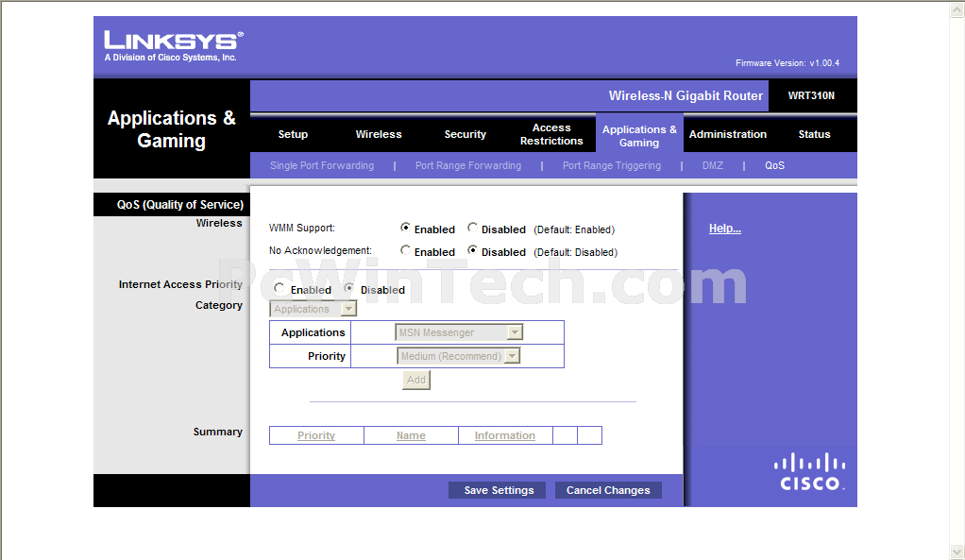Disable WMM Support radio button
The width and height of the screenshot is (965, 560).
(472, 228)
